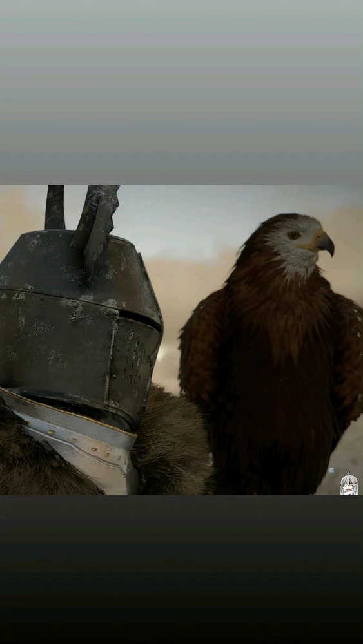Screen dimensions: 363x644
Task: Click on the eagle's hooked beak
Action: point(324,244)
